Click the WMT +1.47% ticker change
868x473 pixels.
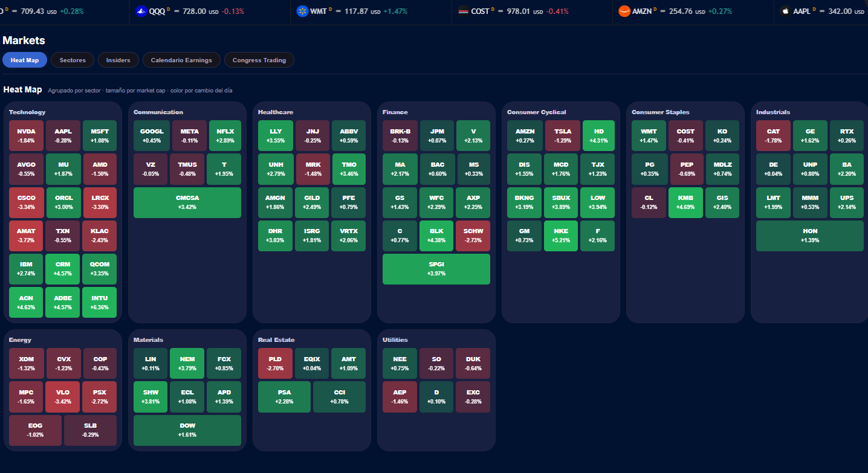[395, 11]
